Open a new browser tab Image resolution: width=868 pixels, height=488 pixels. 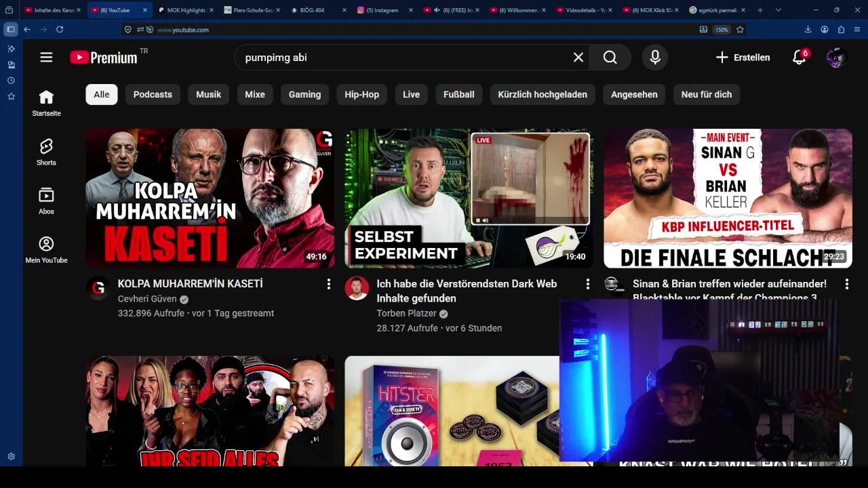759,10
